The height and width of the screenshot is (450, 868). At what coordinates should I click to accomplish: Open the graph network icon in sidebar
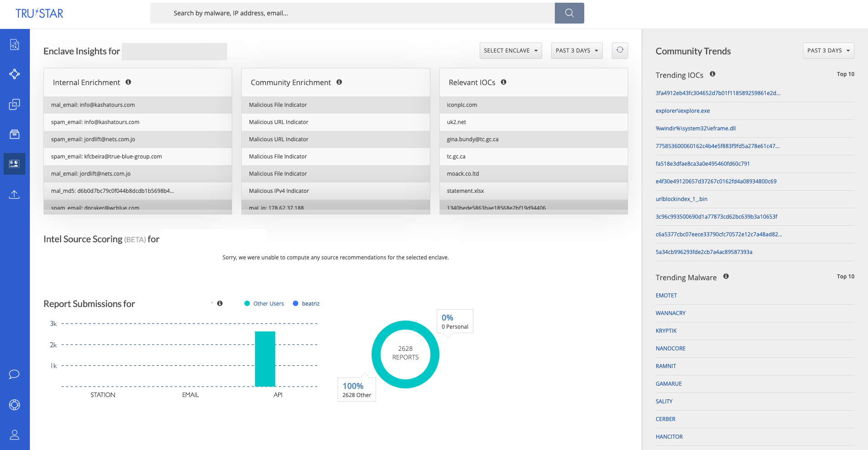coord(14,74)
